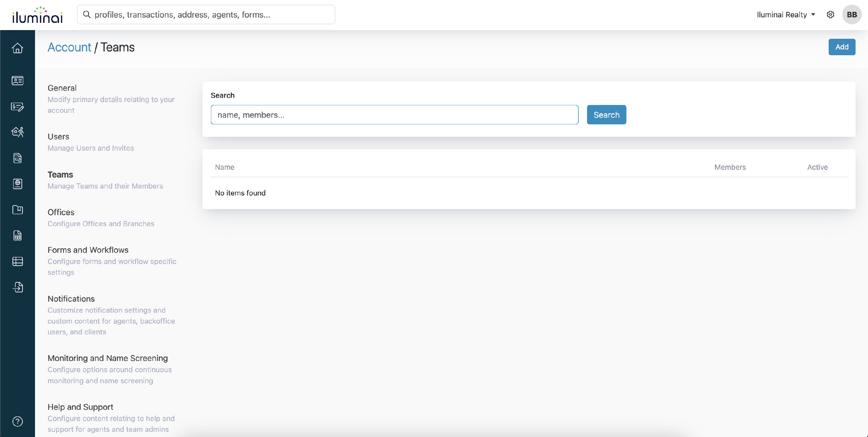868x437 pixels.
Task: Click the Add team button
Action: point(841,47)
